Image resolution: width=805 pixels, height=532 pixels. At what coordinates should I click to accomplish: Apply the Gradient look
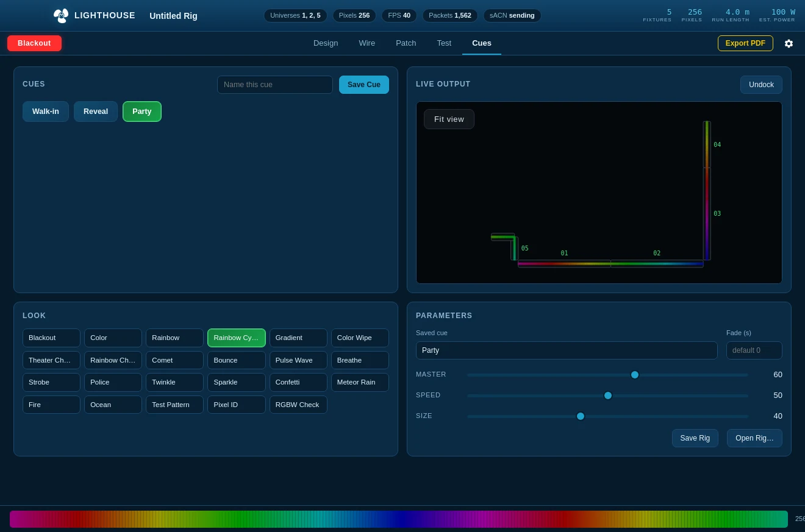(x=298, y=338)
